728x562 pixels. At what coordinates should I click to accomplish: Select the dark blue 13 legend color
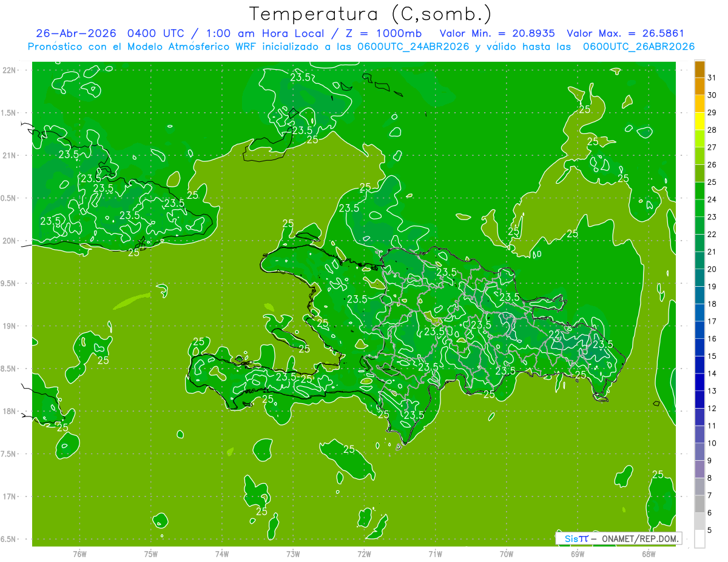pyautogui.click(x=699, y=383)
